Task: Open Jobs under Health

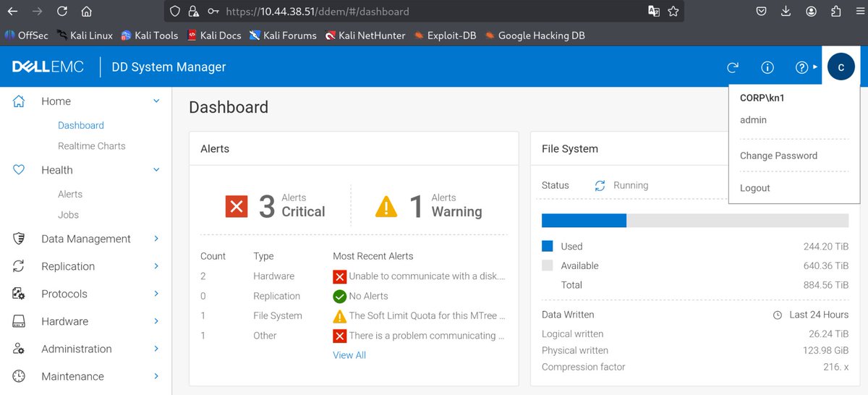Action: click(x=68, y=215)
